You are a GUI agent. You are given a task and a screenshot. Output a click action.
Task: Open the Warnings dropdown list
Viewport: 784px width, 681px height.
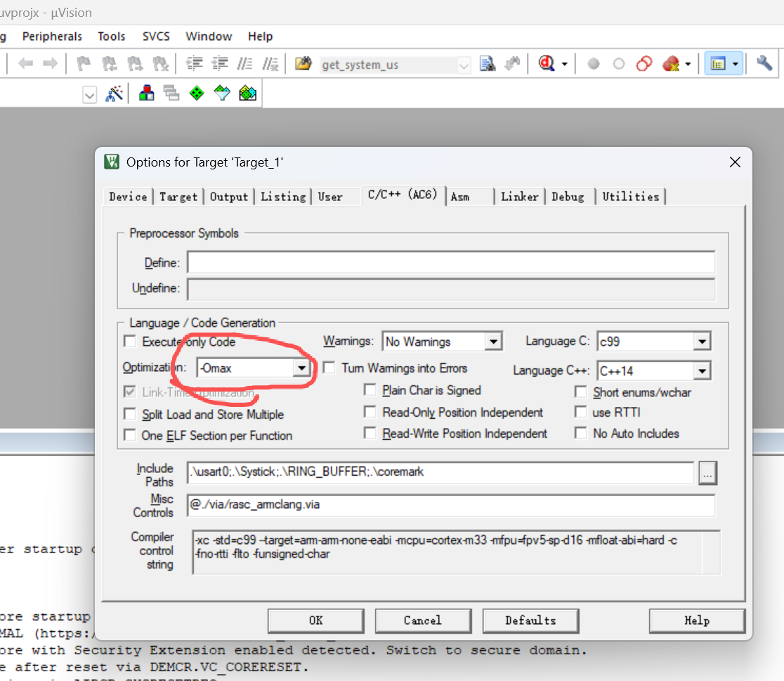coord(493,342)
